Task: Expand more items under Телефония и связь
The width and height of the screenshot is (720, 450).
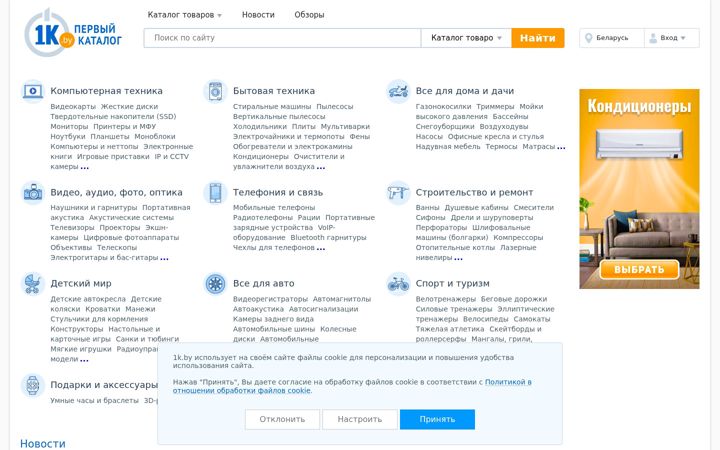Action: pyautogui.click(x=321, y=249)
